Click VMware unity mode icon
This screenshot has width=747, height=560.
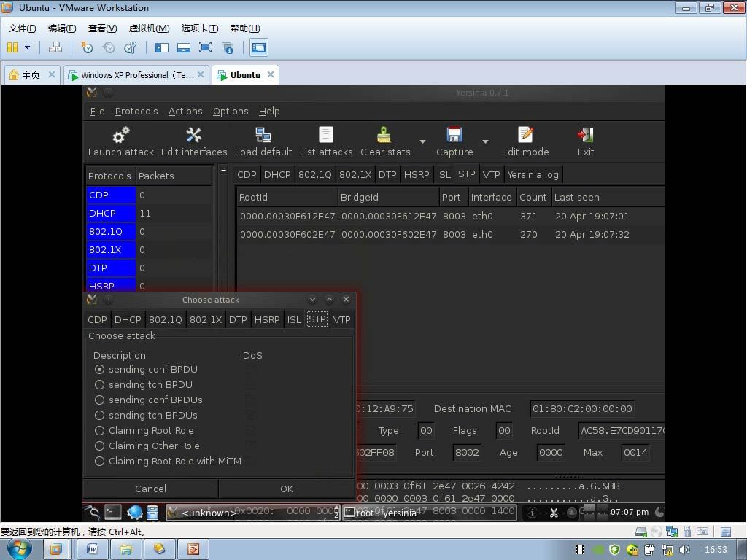(228, 47)
